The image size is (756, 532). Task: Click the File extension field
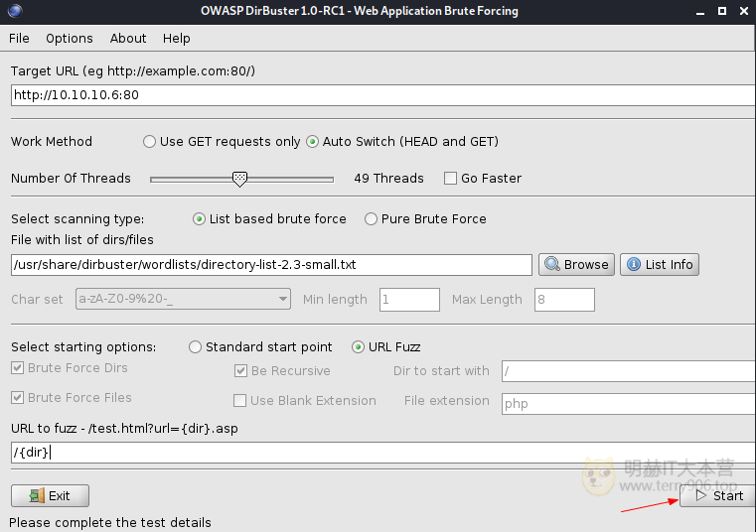[x=628, y=404]
